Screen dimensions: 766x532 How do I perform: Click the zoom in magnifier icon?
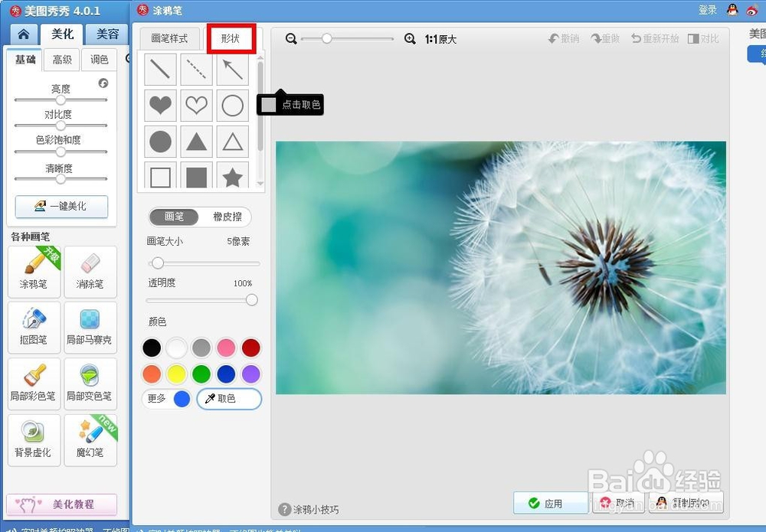(411, 39)
